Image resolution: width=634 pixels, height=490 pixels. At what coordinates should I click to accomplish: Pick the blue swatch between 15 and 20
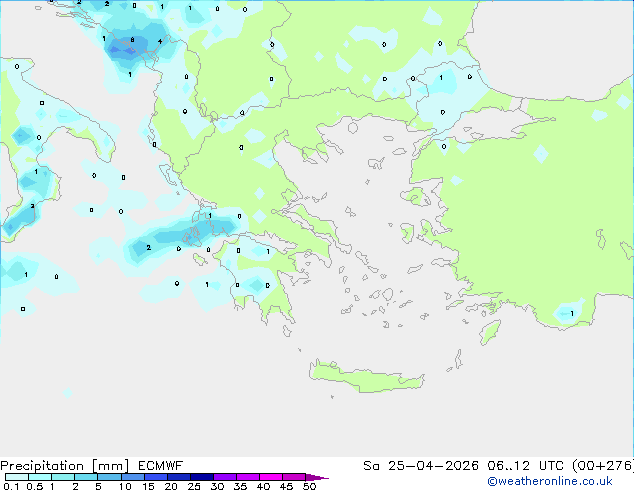click(x=156, y=477)
